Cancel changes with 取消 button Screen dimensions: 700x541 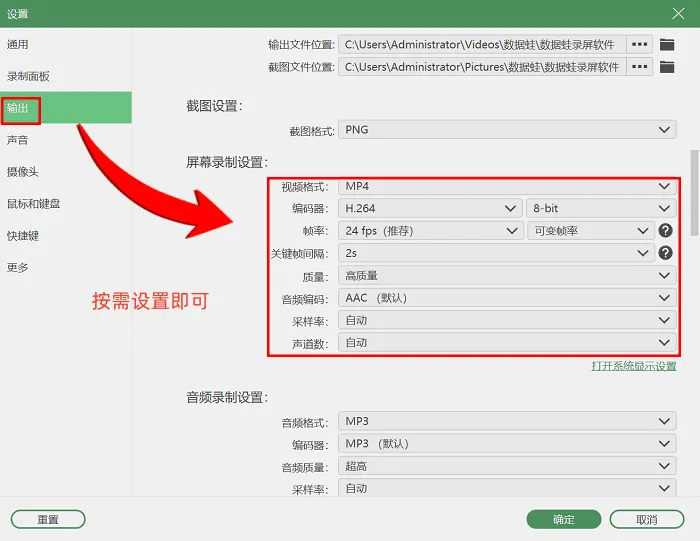pyautogui.click(x=647, y=520)
